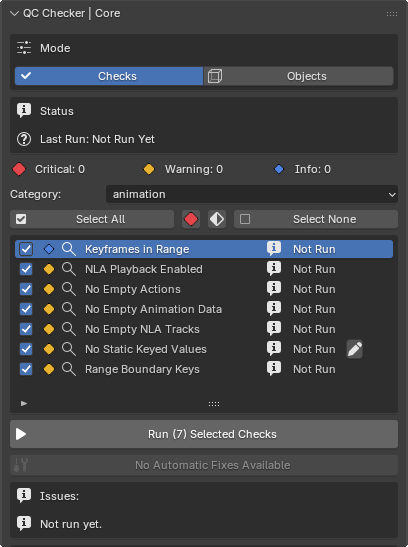Select the No Empty NLA Tracks check name
Screen dimensions: 408x547
point(142,329)
